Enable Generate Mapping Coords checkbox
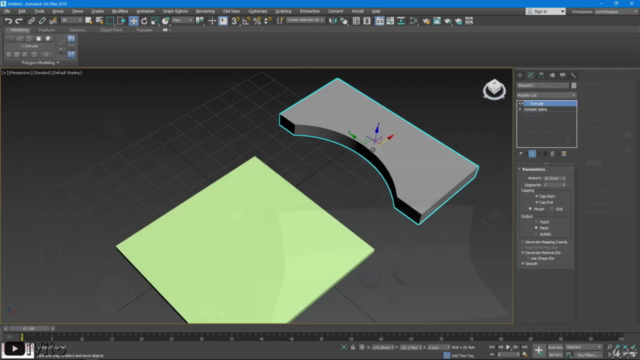The width and height of the screenshot is (640, 360). click(x=523, y=242)
